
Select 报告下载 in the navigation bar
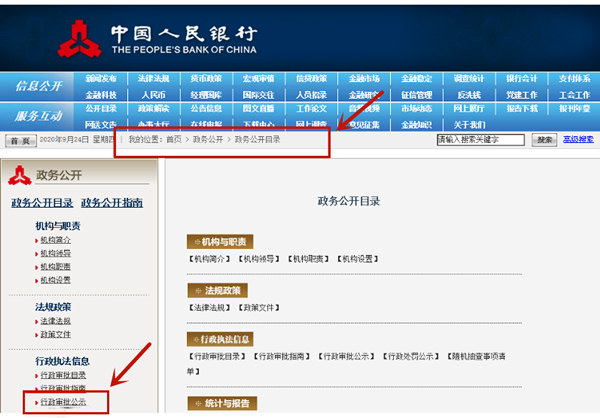click(x=522, y=109)
